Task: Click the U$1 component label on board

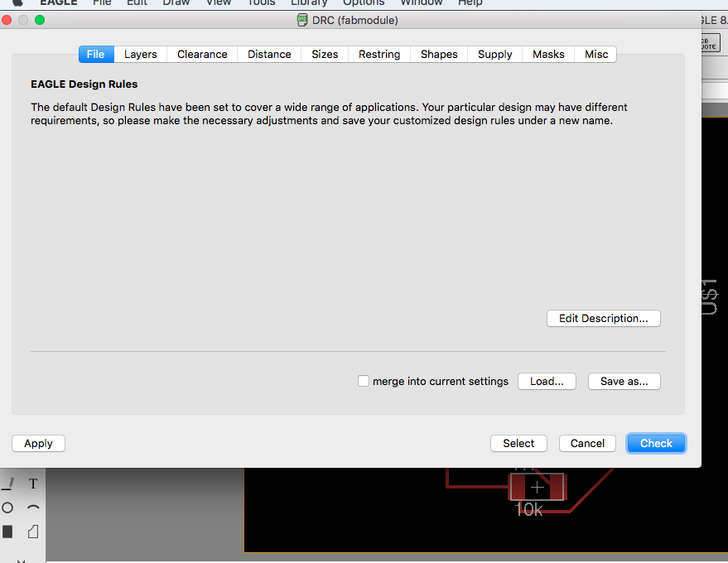Action: [x=709, y=297]
